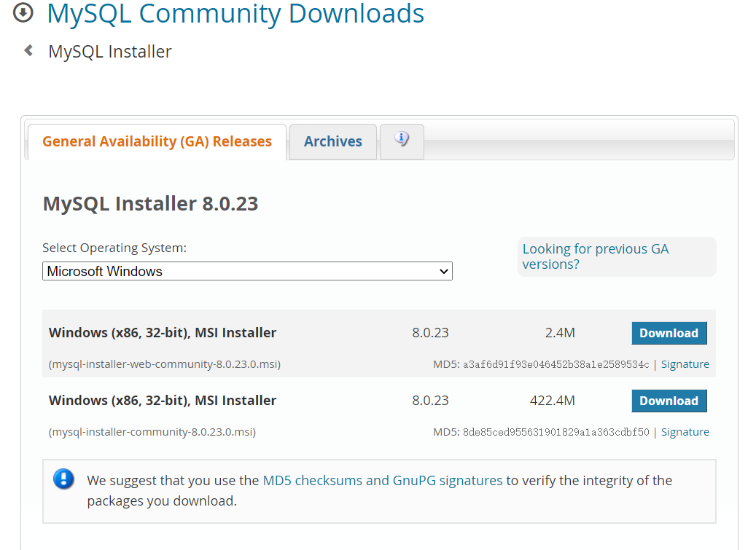Click the Select Operating System label
This screenshot has width=756, height=550.
click(114, 248)
